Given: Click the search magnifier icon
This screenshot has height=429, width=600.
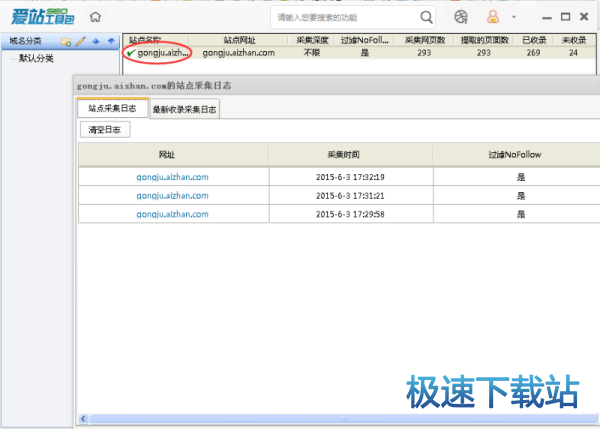Looking at the screenshot, I should 426,17.
